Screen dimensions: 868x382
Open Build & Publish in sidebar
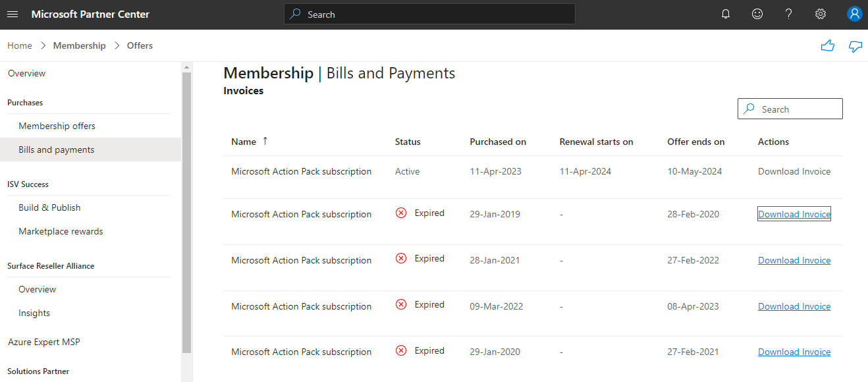(x=49, y=207)
